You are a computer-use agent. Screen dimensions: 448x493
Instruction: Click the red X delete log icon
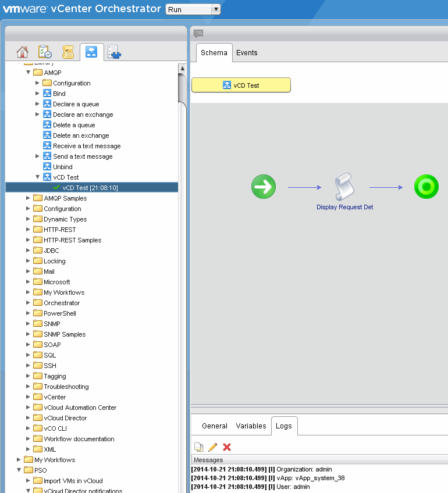coord(227,447)
